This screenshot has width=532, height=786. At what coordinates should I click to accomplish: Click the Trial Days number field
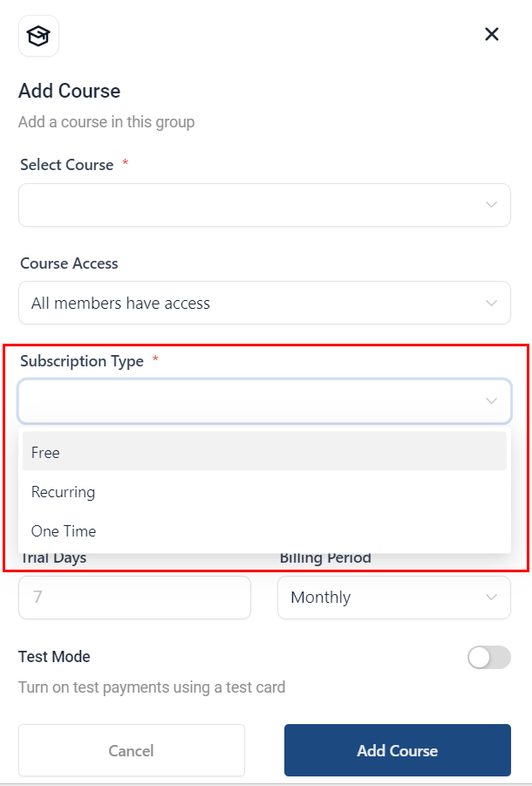134,598
